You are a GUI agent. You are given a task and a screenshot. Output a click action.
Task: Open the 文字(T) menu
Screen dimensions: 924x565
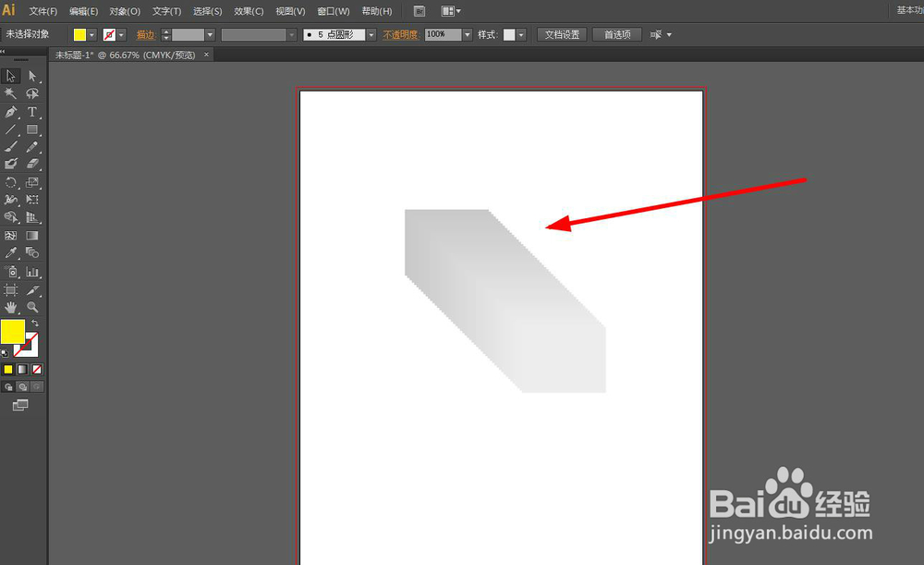point(166,11)
